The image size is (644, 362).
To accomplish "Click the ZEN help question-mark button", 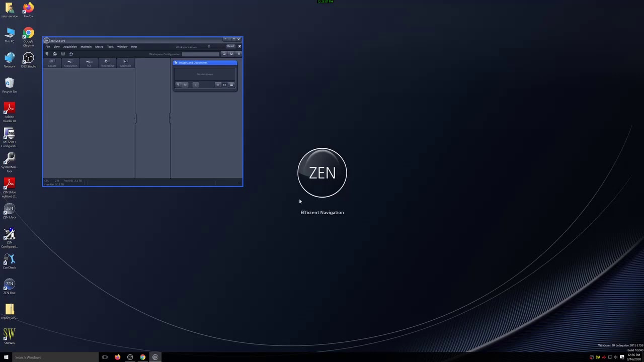I will tap(225, 39).
